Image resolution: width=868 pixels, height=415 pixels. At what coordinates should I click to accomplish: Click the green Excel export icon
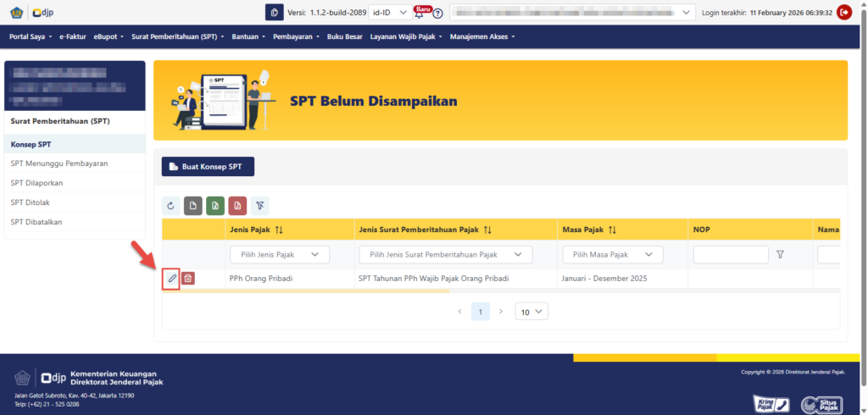pos(215,206)
